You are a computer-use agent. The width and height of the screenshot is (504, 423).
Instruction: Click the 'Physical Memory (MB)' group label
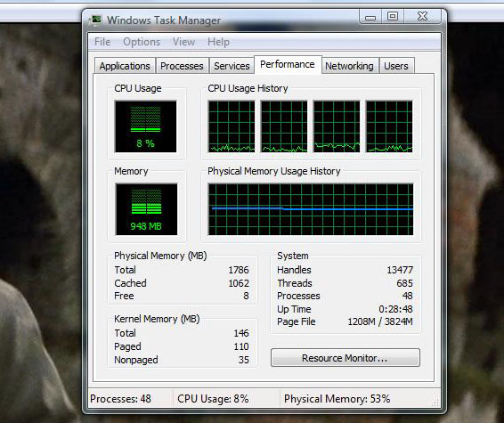click(160, 256)
